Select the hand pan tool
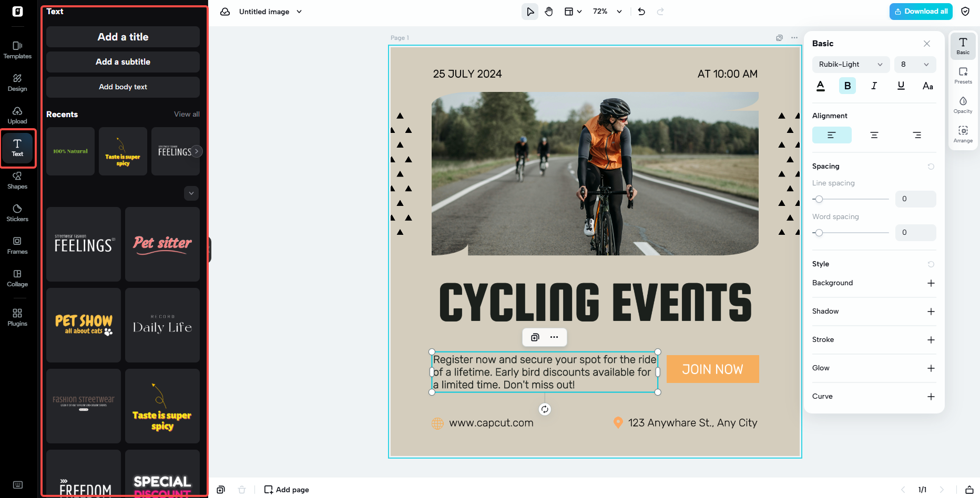This screenshot has height=498, width=980. click(549, 12)
